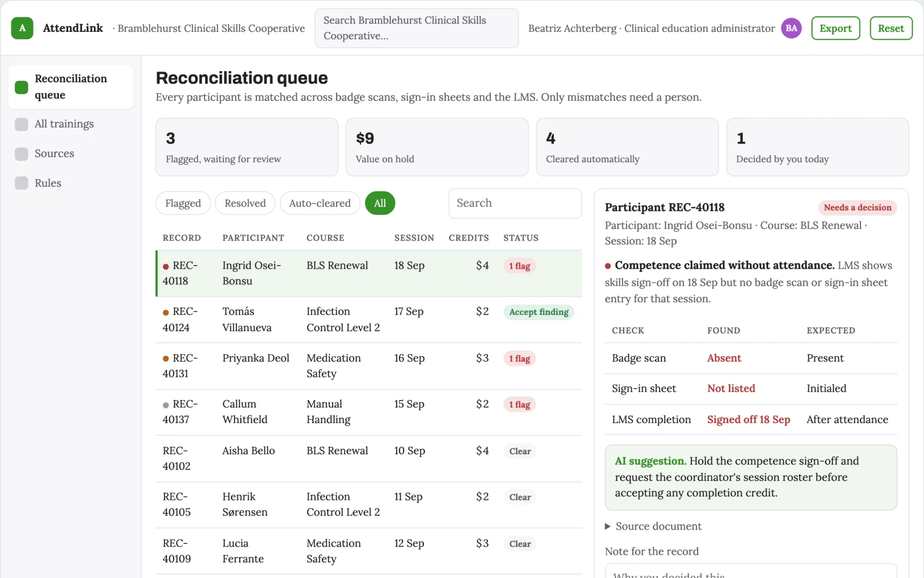Click the Signed off 18 Sep value
The image size is (924, 578).
coord(748,420)
